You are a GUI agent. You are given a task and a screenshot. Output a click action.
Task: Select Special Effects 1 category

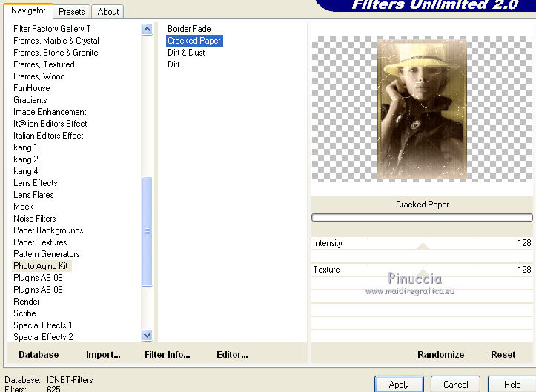coord(43,325)
